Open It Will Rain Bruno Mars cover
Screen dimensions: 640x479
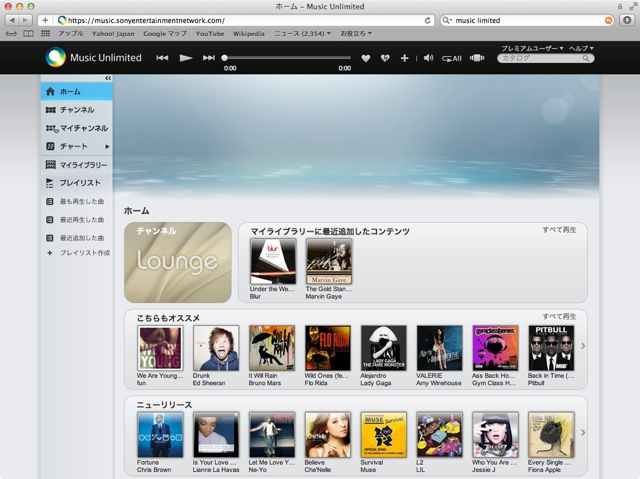(272, 348)
